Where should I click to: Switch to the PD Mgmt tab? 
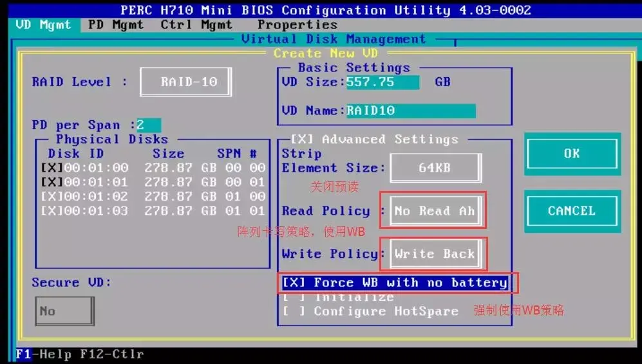[116, 24]
